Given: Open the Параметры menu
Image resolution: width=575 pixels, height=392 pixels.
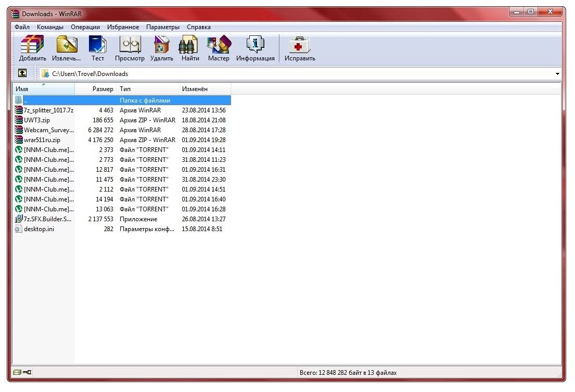Looking at the screenshot, I should tap(163, 27).
